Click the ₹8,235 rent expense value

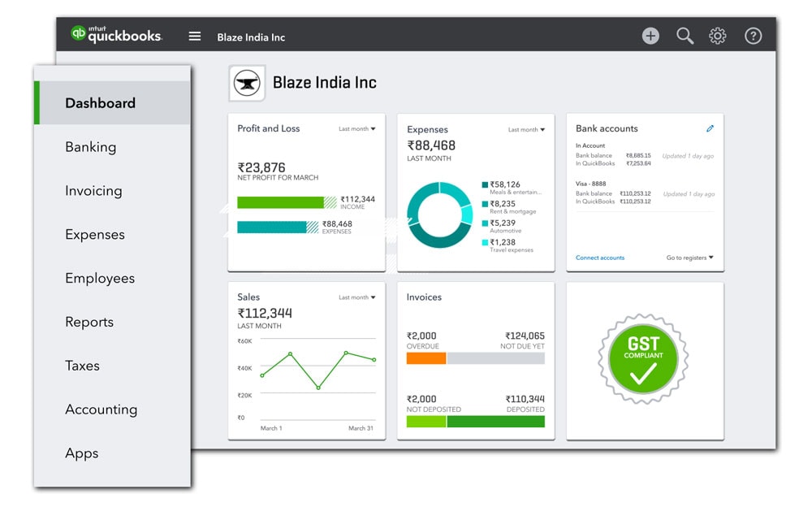click(503, 204)
